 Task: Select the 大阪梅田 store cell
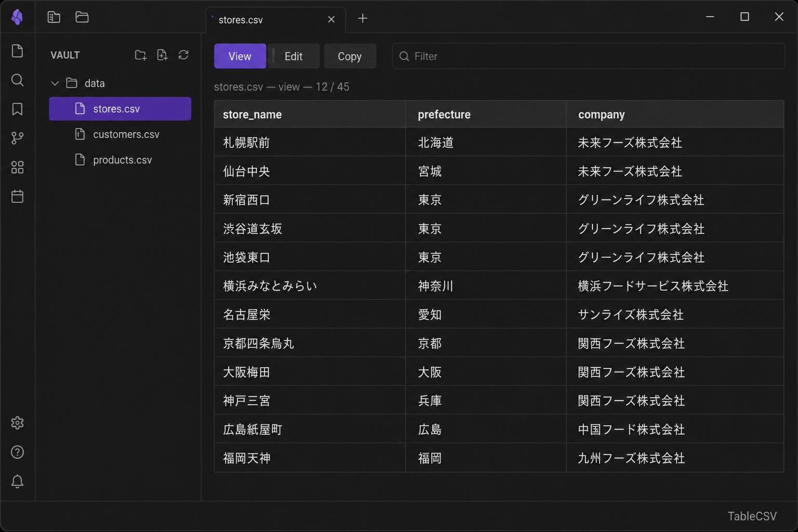[310, 372]
